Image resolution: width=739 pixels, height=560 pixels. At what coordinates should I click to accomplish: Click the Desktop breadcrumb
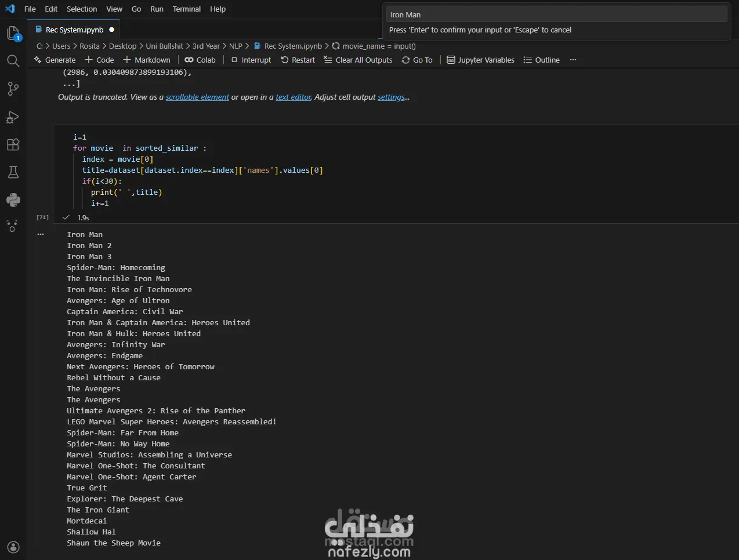122,46
